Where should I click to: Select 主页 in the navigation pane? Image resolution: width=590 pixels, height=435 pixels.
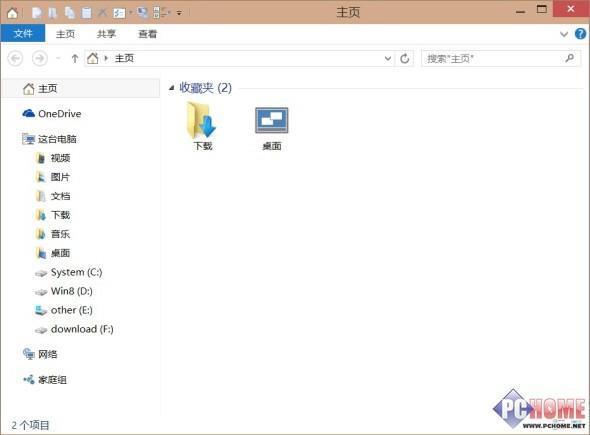[81, 89]
